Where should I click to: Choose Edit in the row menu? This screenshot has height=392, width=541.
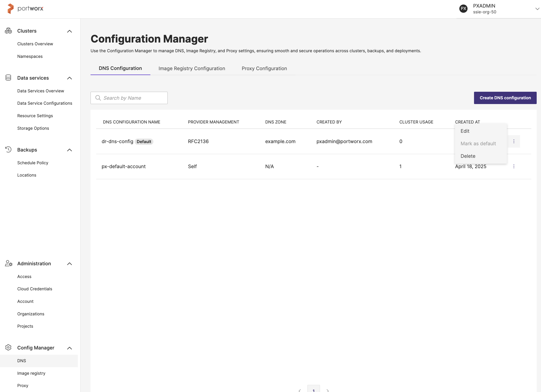click(465, 131)
